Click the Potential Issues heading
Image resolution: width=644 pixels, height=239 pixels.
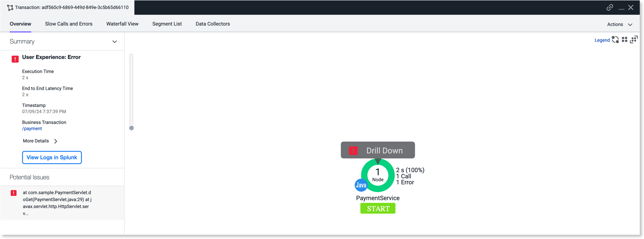click(x=29, y=177)
